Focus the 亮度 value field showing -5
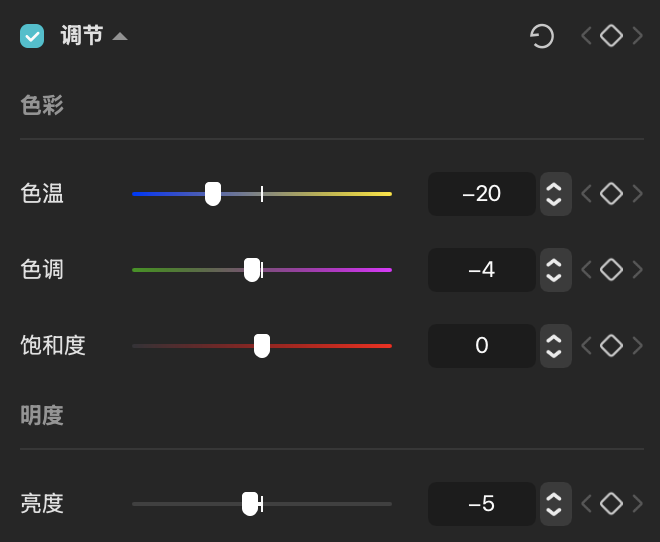 point(482,504)
